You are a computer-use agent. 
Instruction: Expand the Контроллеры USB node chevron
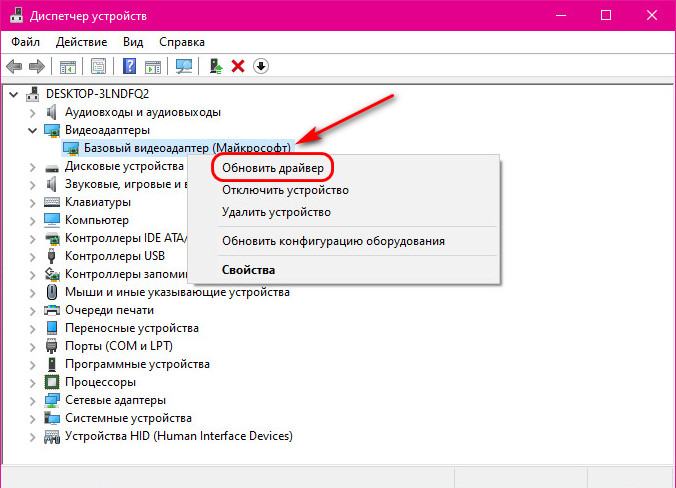[x=33, y=257]
